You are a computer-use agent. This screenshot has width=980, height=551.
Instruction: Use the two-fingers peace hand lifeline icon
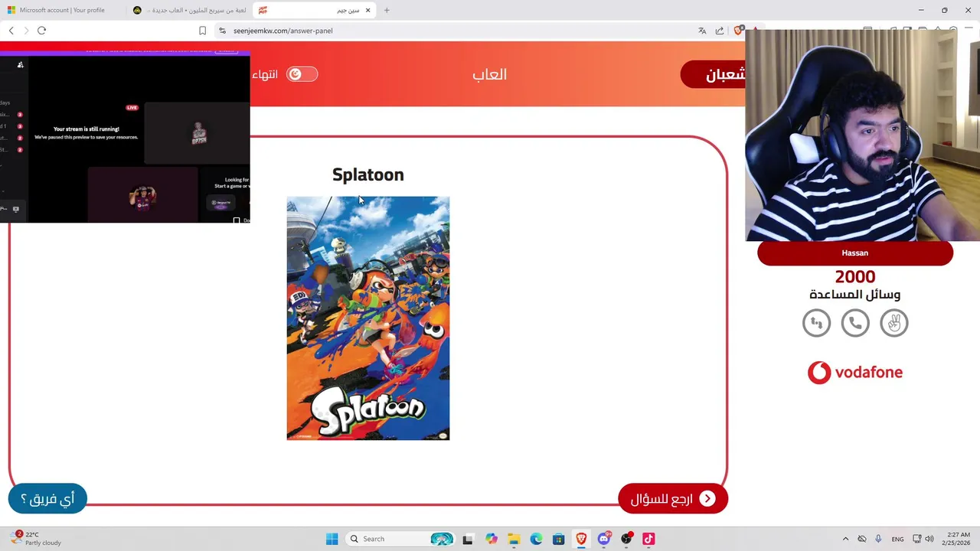click(893, 323)
